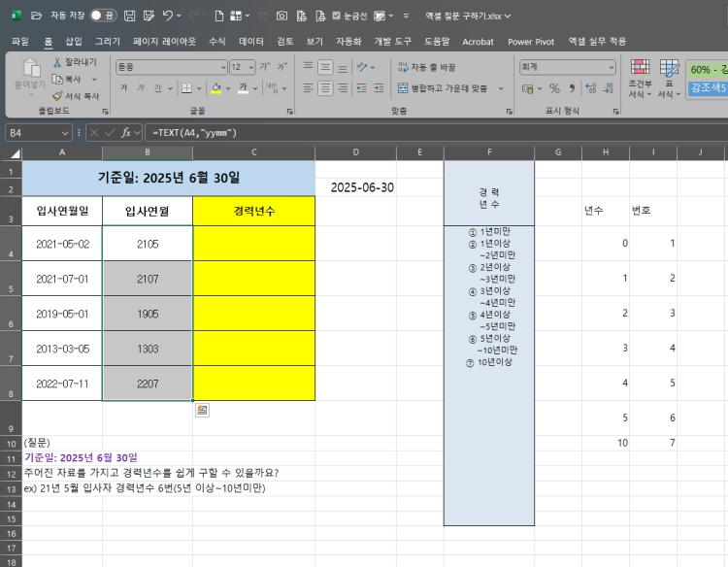Image resolution: width=728 pixels, height=567 pixels.
Task: Open the Font group dialog launcher (글꼴)
Action: [x=289, y=112]
